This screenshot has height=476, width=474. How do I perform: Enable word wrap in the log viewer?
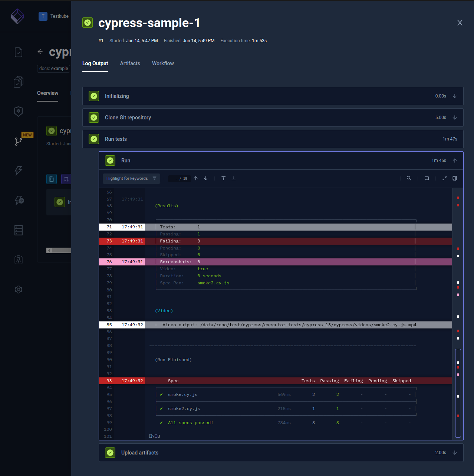pos(427,178)
